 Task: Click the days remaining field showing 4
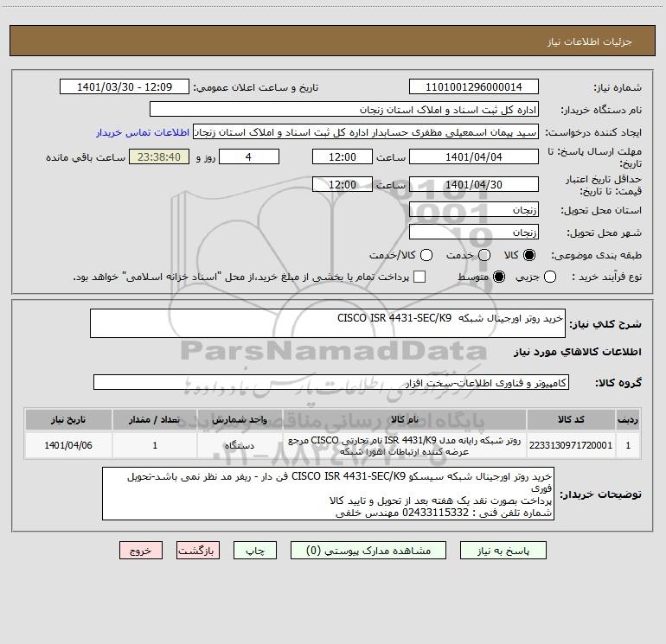pyautogui.click(x=249, y=157)
